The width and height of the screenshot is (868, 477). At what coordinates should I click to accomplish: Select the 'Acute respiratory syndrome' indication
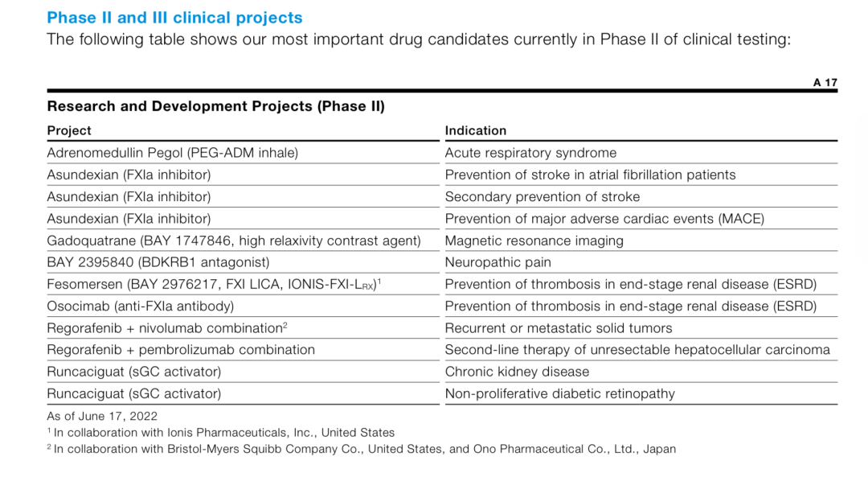click(x=530, y=153)
